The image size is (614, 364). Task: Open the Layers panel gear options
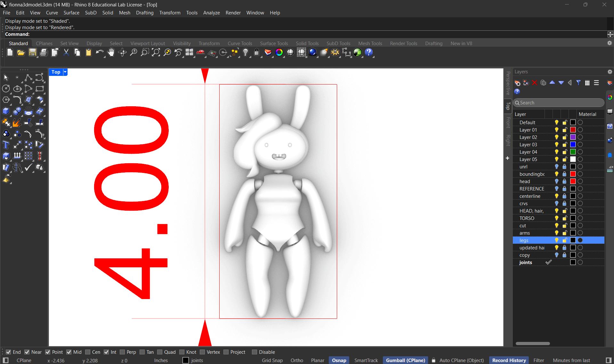[610, 72]
